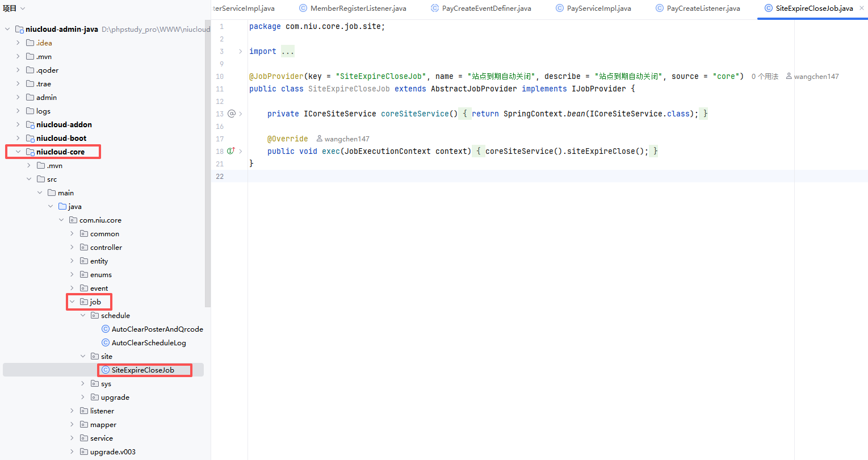This screenshot has height=460, width=868.
Task: Select the upgrade.v003 package in the tree
Action: click(x=112, y=452)
